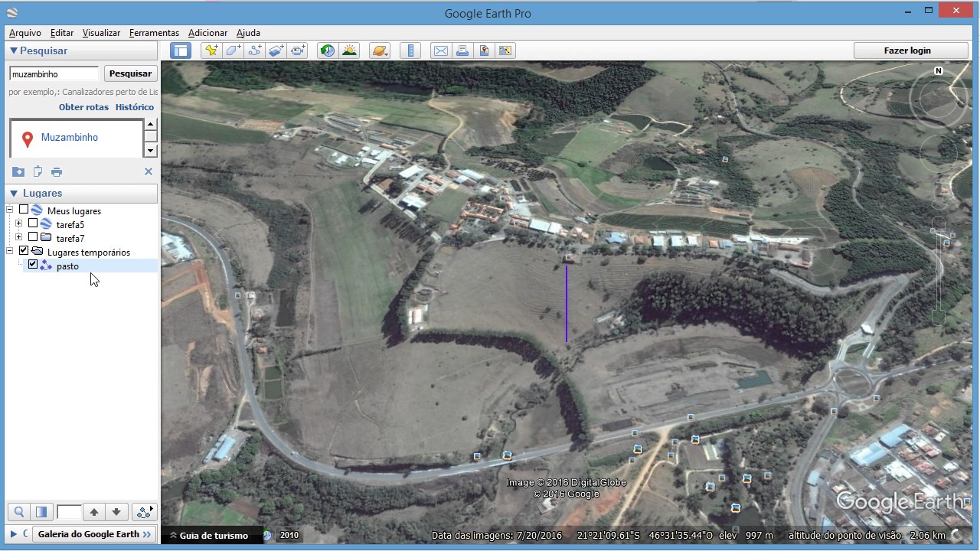Open the planet switcher Saturn icon
The image size is (980, 551).
[379, 51]
